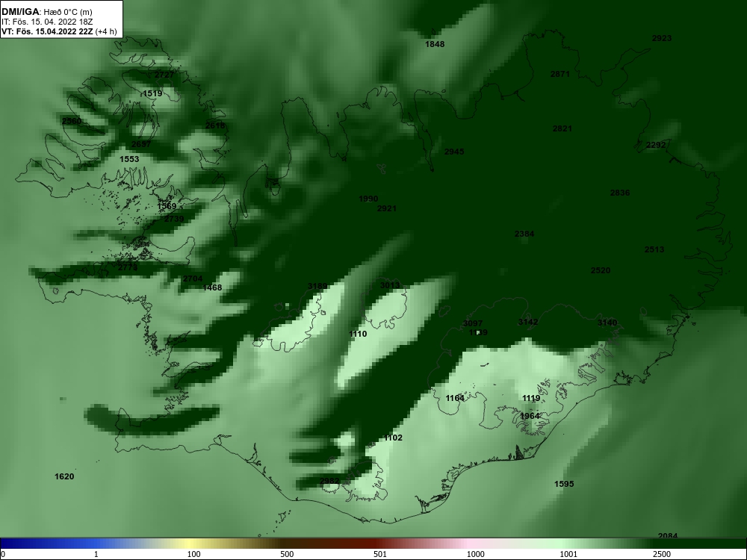Select the 2520 label
Image resolution: width=747 pixels, height=560 pixels.
click(x=601, y=270)
